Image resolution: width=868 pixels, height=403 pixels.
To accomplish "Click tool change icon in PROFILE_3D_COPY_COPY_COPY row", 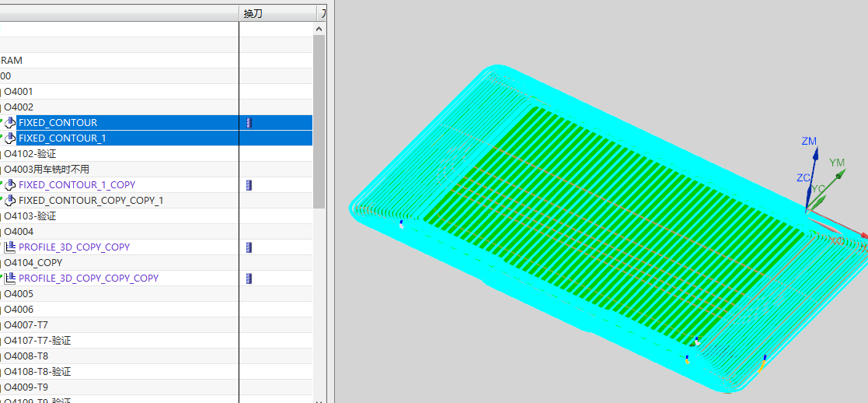I will pyautogui.click(x=249, y=279).
